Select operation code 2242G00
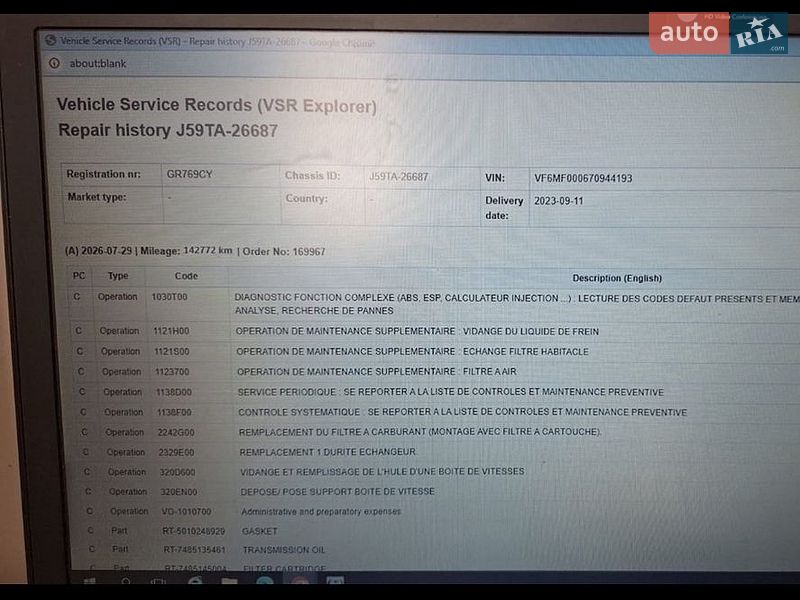800x600 pixels. click(176, 432)
